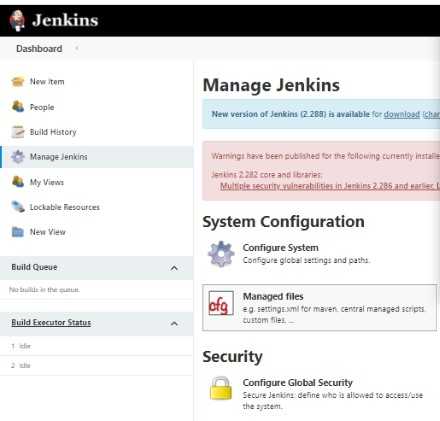The height and width of the screenshot is (421, 440).
Task: Open Configure Global Security
Action: [297, 383]
